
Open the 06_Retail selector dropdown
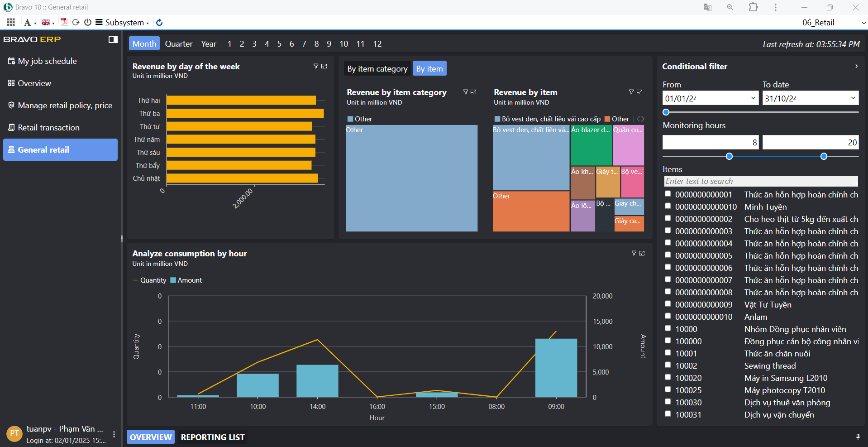(863, 23)
